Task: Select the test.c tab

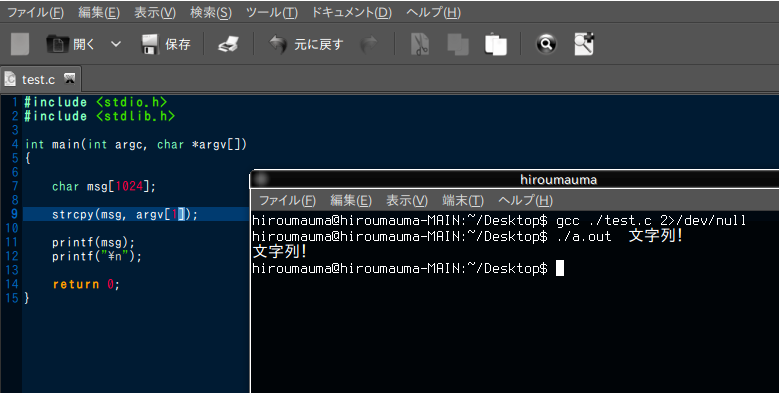Action: pos(38,79)
